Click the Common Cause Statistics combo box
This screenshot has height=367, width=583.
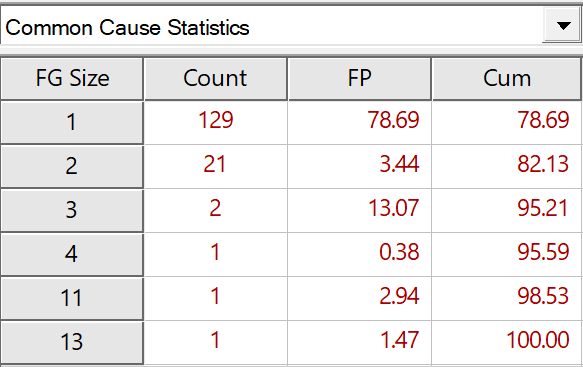291,26
